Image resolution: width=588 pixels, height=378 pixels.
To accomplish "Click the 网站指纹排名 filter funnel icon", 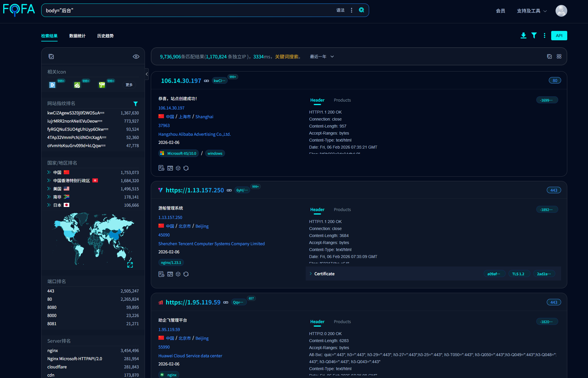I will point(136,104).
